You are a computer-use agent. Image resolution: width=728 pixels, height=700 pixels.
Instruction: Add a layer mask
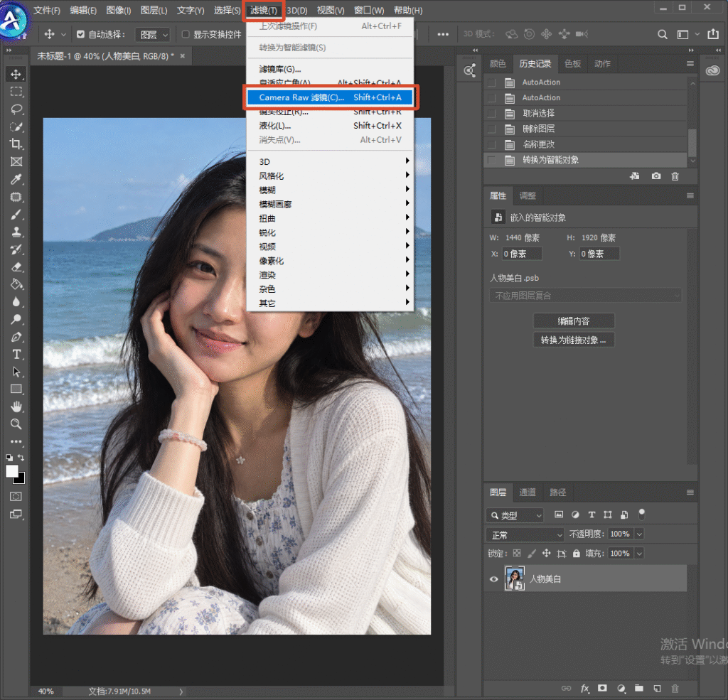coord(602,689)
